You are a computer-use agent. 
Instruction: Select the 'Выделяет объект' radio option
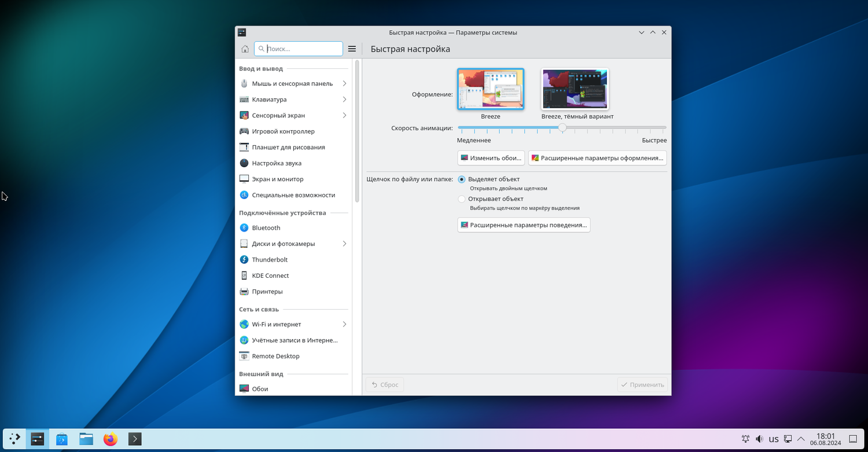click(462, 179)
